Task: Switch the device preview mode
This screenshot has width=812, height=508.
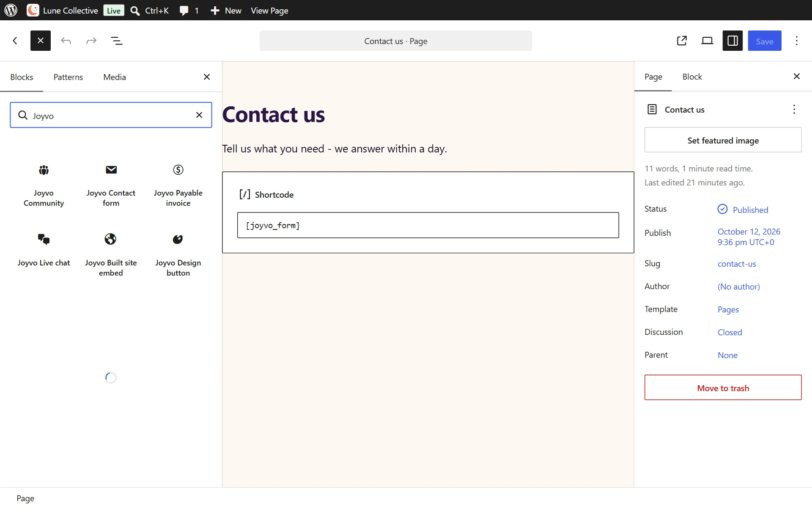Action: (x=707, y=41)
